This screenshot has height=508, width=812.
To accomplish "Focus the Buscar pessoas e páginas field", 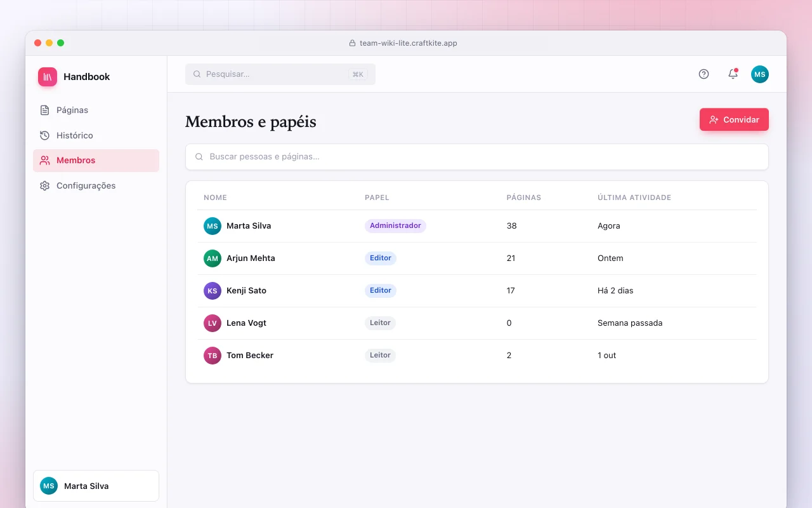I will pyautogui.click(x=477, y=157).
